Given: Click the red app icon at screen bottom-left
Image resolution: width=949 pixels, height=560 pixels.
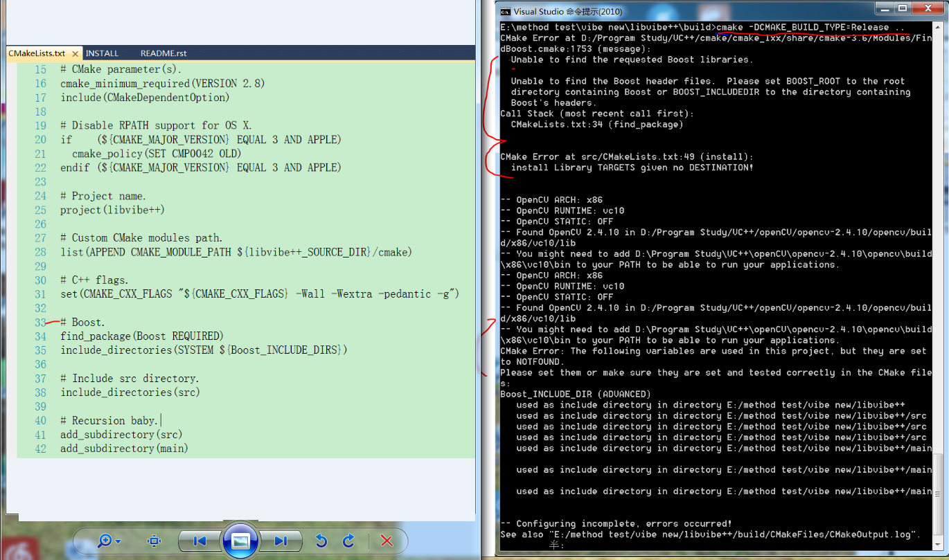Looking at the screenshot, I should click(19, 550).
